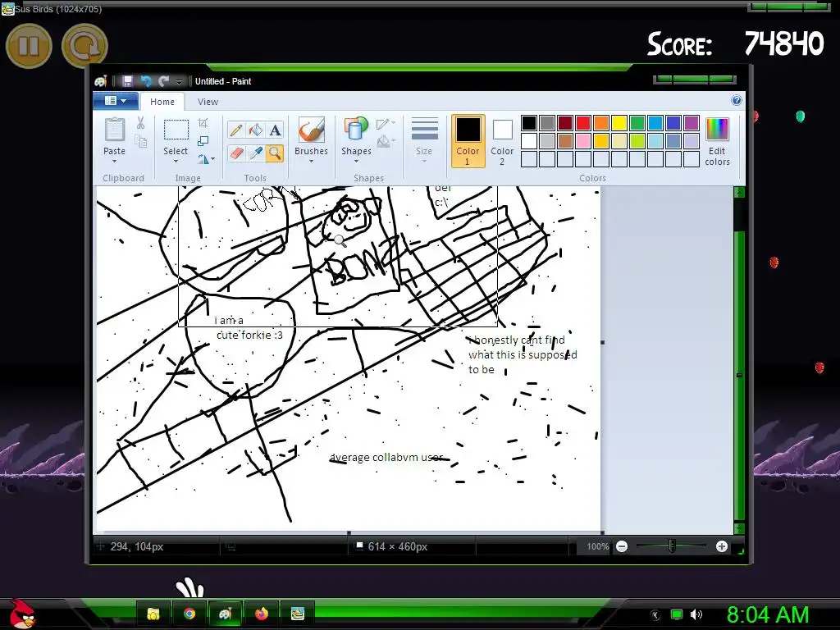Open the blue Paint file menu button

point(116,101)
